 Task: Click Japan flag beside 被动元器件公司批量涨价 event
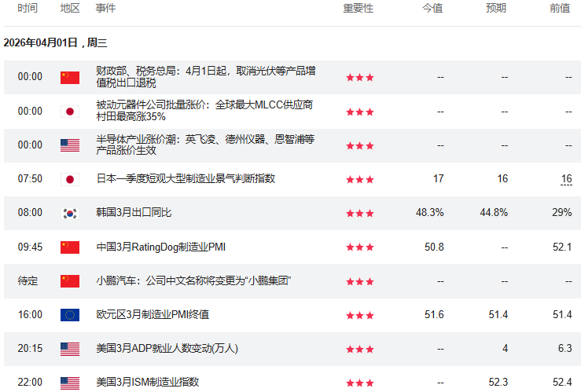click(x=70, y=112)
